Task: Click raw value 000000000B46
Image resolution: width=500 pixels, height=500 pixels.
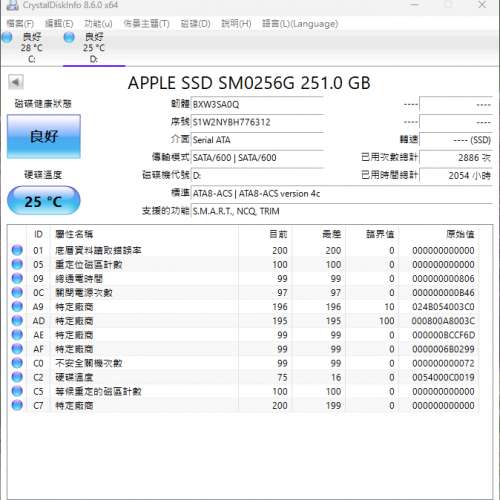Action: coord(443,293)
